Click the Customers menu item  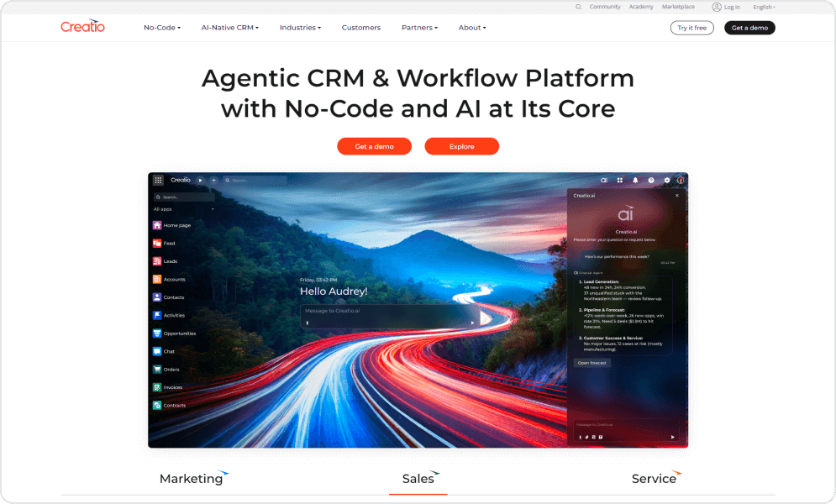point(360,28)
